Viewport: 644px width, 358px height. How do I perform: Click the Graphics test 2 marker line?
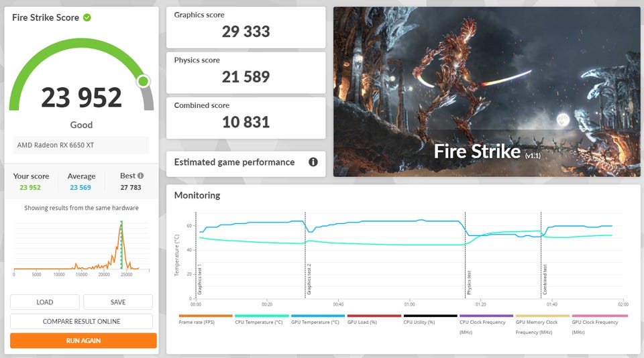tap(305, 255)
